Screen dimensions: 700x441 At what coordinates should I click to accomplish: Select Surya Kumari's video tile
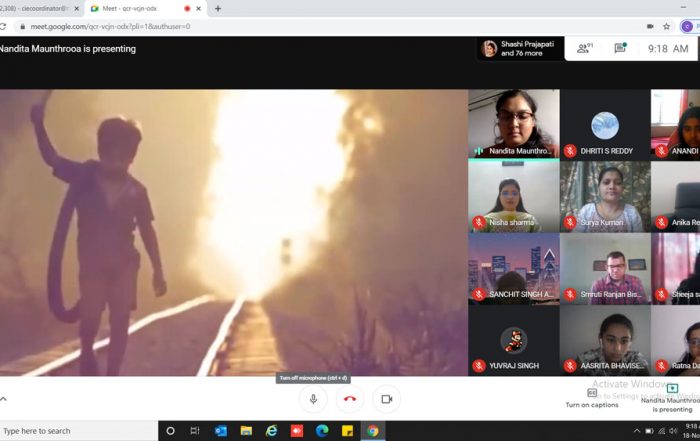(x=605, y=196)
